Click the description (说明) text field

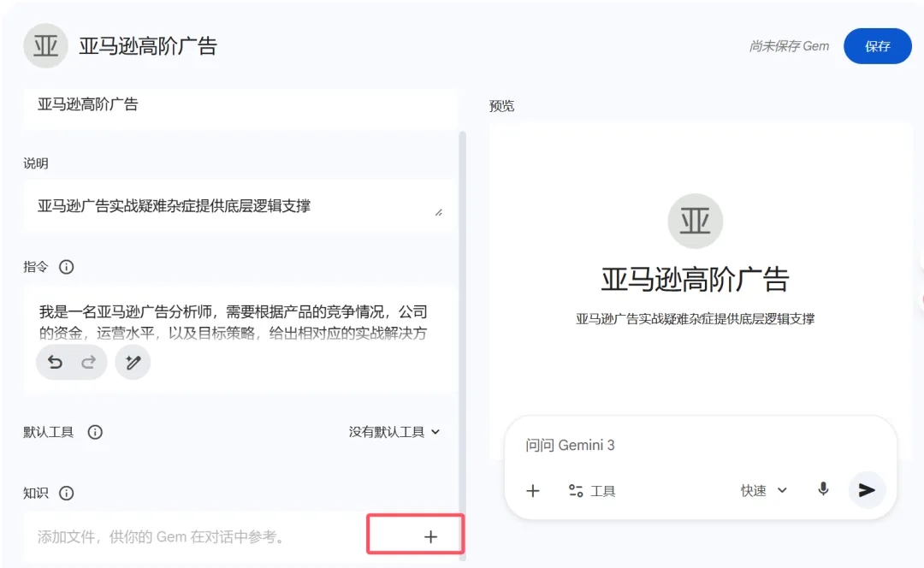(240, 205)
